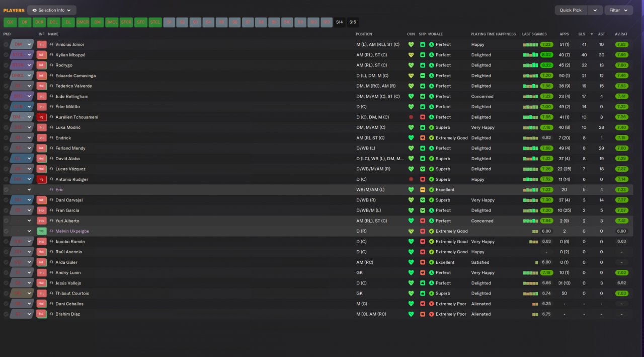Click the morale icon for Luka Modrić
The width and height of the screenshot is (644, 357).
(431, 127)
